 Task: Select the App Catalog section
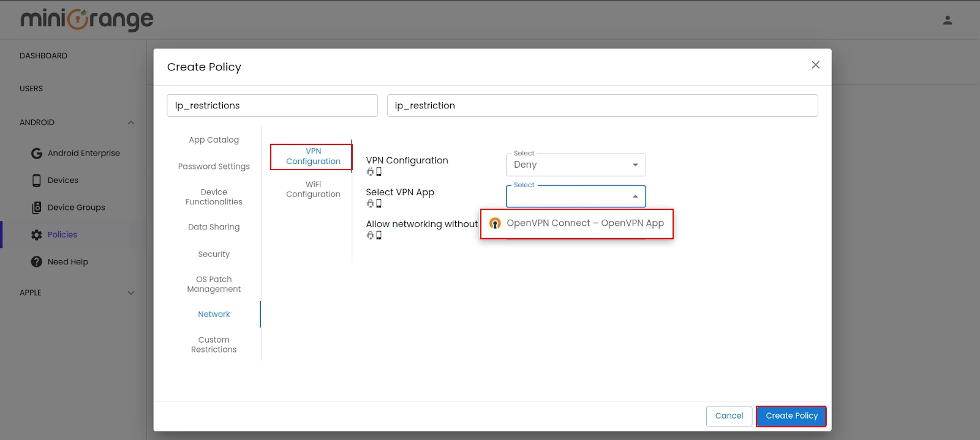[214, 140]
